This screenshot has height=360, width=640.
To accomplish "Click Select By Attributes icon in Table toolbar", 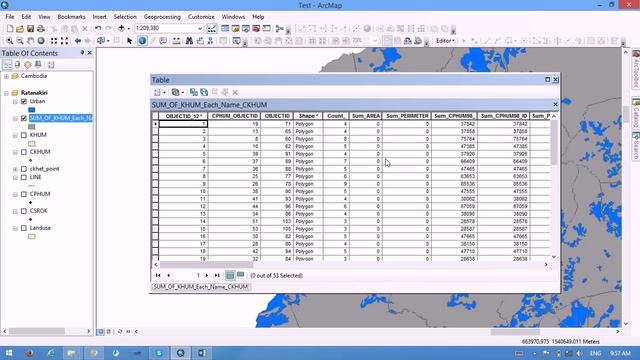I will 194,92.
